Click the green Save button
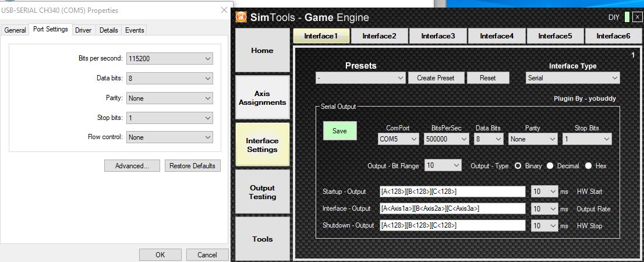The height and width of the screenshot is (262, 644). point(339,130)
